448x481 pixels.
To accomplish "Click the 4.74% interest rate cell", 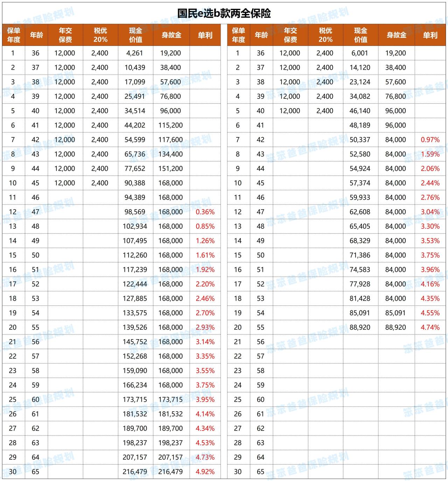I will coord(430,327).
